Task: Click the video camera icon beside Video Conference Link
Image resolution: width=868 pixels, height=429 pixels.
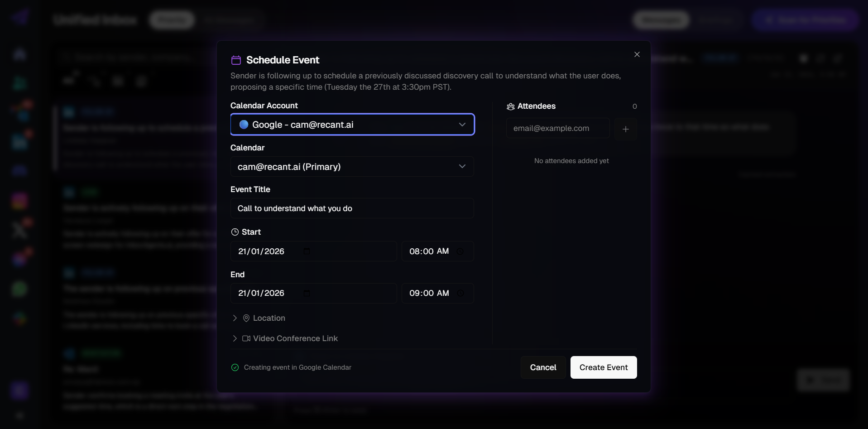Action: pos(246,338)
